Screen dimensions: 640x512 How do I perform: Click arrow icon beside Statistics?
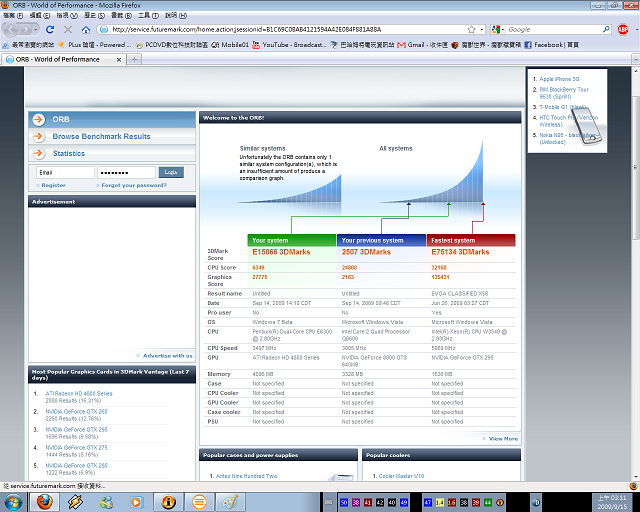pyautogui.click(x=38, y=154)
